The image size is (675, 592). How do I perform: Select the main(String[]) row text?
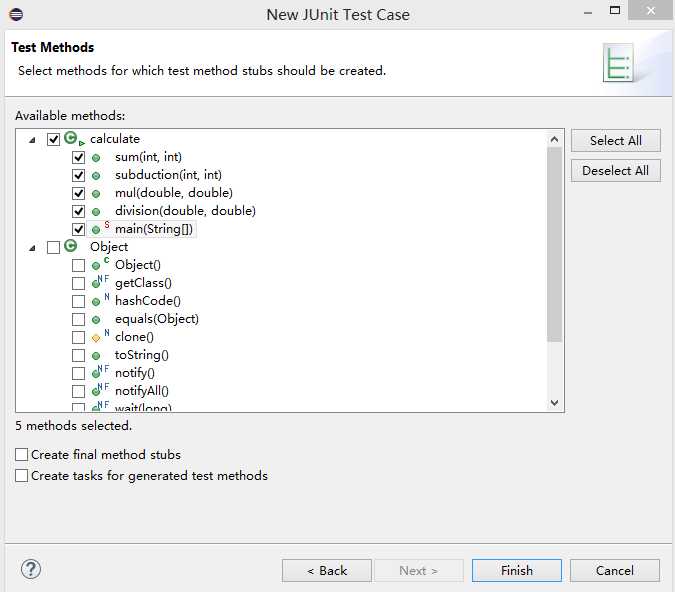(x=154, y=229)
